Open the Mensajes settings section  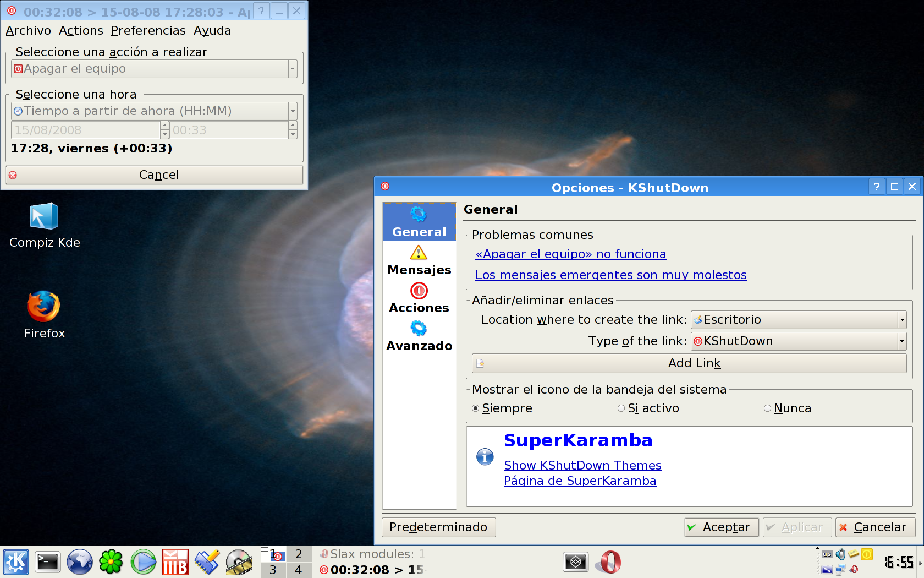pyautogui.click(x=419, y=261)
